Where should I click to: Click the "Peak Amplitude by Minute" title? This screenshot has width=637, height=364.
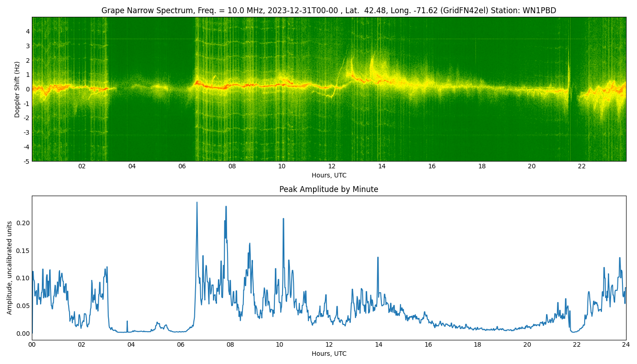(329, 189)
